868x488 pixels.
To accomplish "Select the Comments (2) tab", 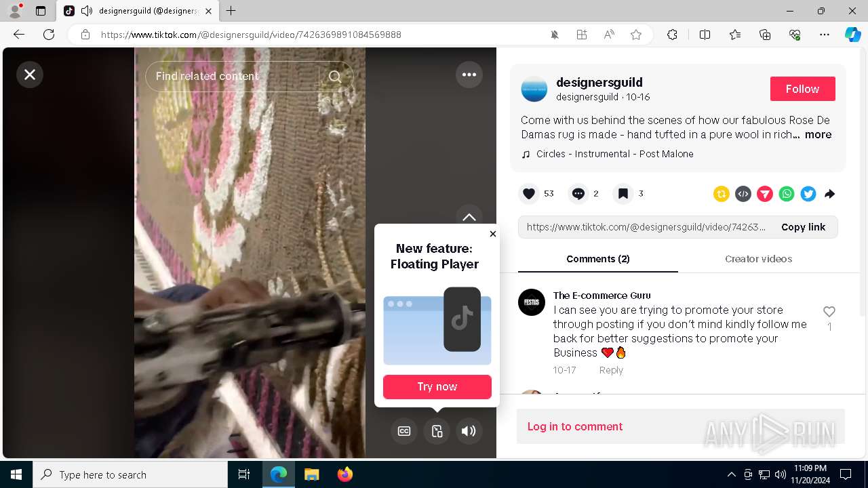I will pyautogui.click(x=598, y=259).
